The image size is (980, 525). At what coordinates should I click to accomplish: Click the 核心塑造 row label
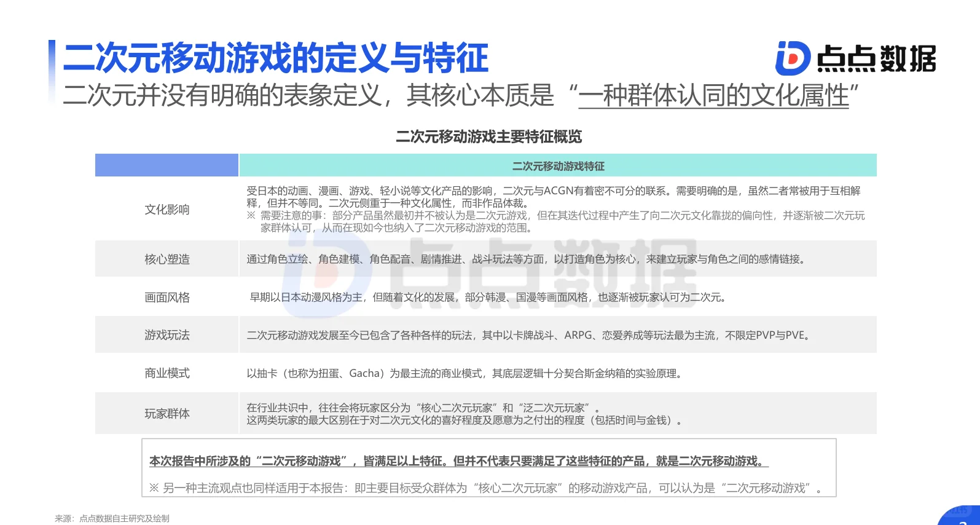tap(167, 259)
